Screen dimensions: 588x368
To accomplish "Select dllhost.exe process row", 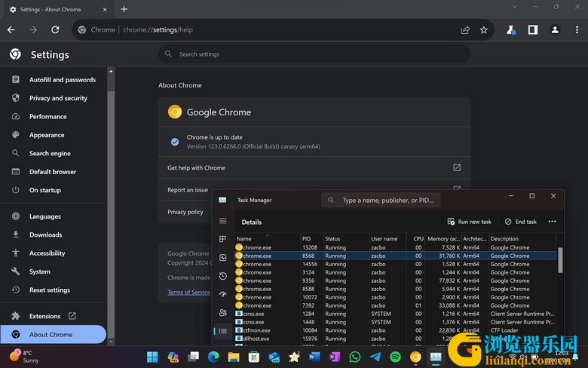I will [395, 338].
